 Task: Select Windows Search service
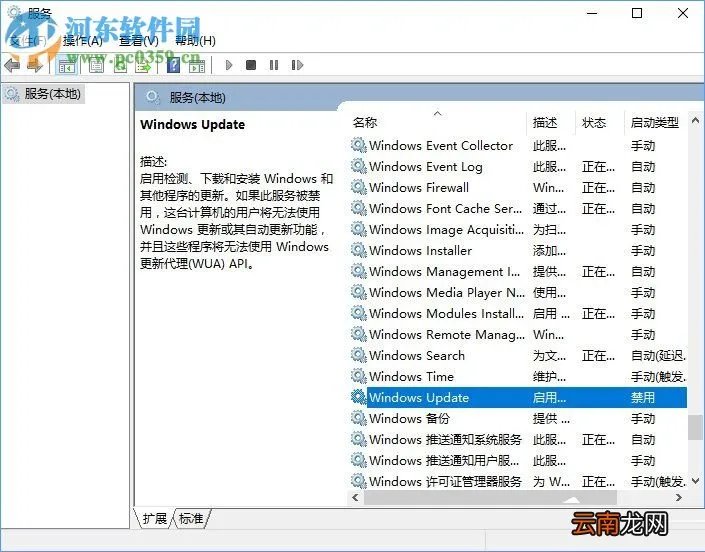point(518,356)
